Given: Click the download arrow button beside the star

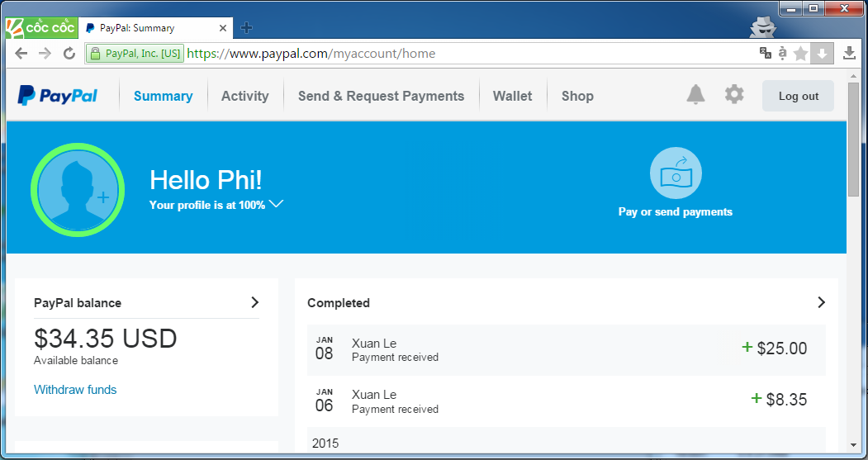Looking at the screenshot, I should (822, 54).
